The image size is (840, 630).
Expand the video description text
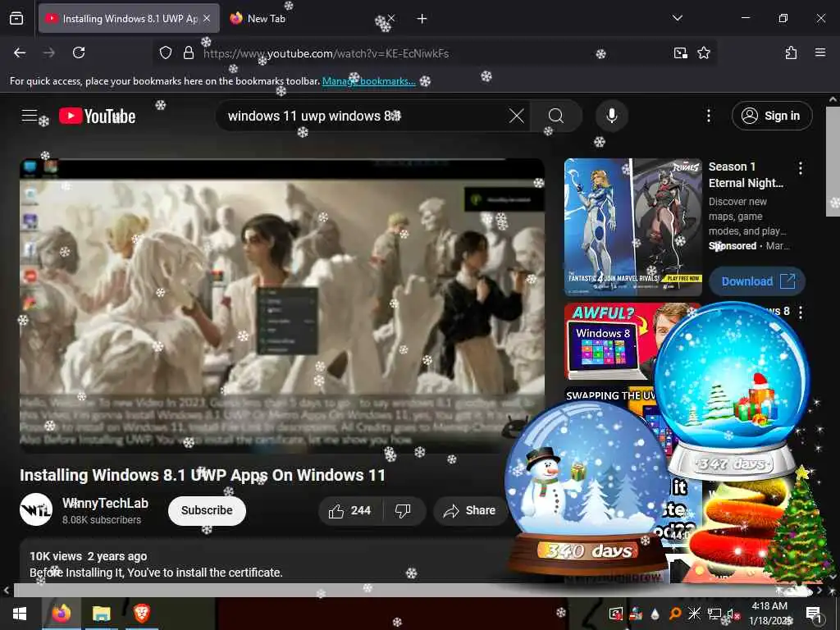156,573
